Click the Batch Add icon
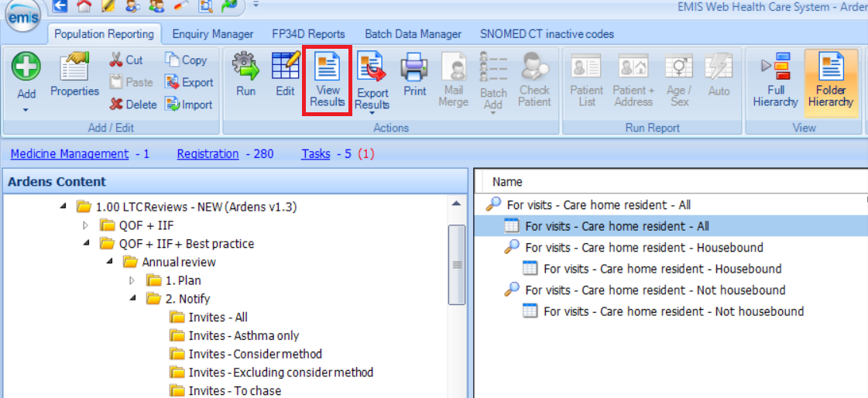 (x=493, y=67)
